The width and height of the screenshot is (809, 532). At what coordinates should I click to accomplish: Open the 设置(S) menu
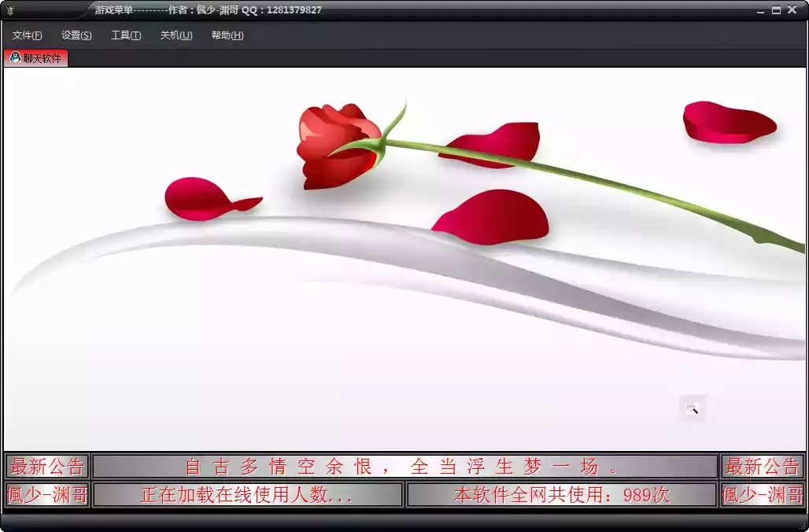coord(76,35)
